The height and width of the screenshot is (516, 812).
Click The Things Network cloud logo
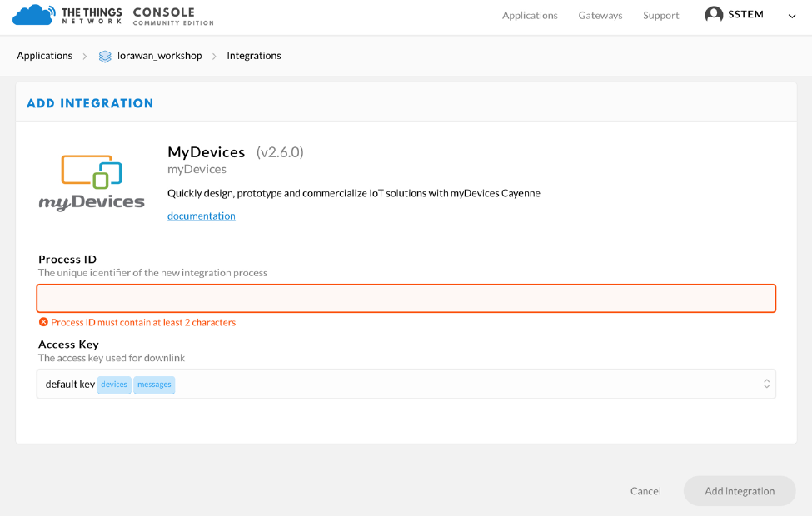pos(32,15)
